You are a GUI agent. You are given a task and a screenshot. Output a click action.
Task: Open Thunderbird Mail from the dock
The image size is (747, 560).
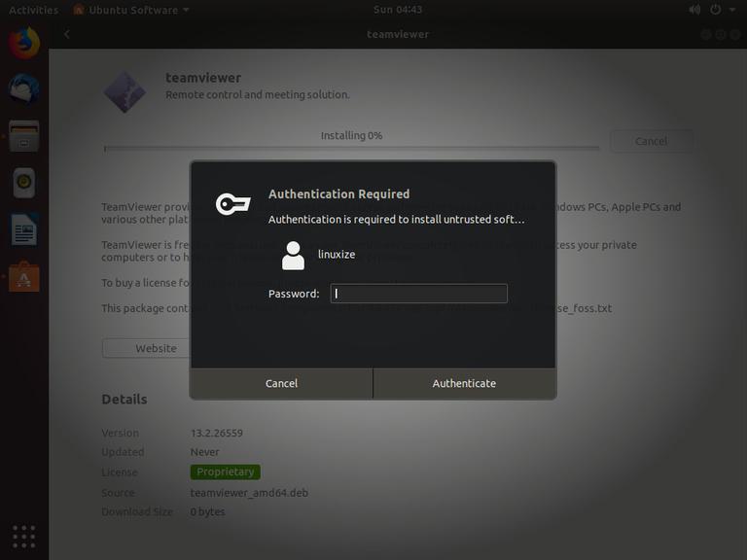(x=24, y=89)
